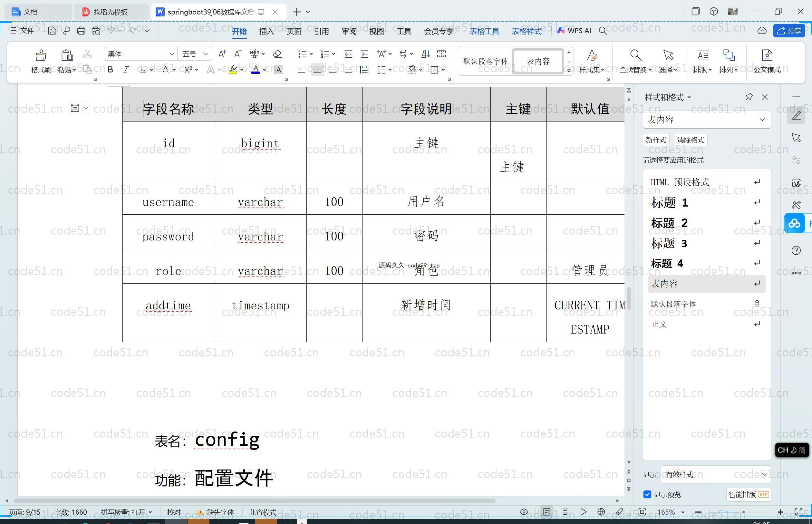This screenshot has width=812, height=524.
Task: Decrease font size with A- icon
Action: point(238,54)
